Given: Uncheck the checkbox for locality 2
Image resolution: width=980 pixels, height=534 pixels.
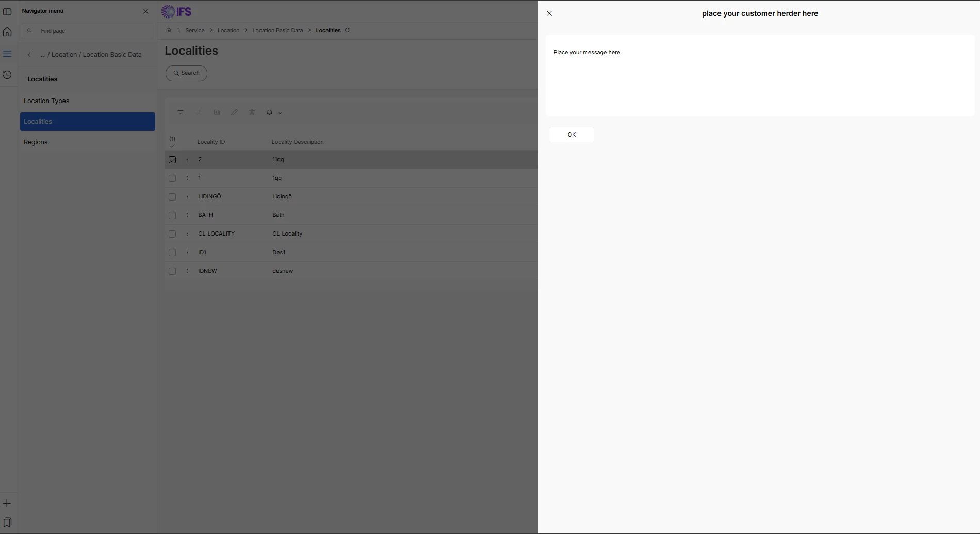Looking at the screenshot, I should click(x=172, y=160).
